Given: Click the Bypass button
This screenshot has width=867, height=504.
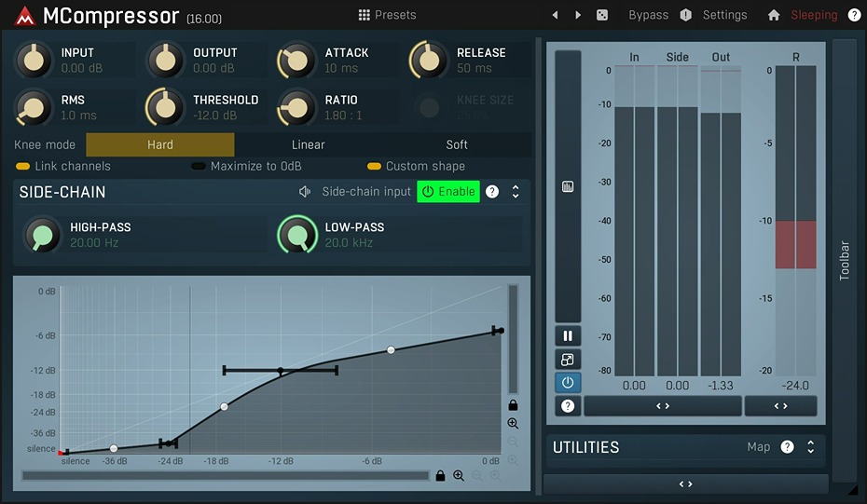Looking at the screenshot, I should coord(648,15).
